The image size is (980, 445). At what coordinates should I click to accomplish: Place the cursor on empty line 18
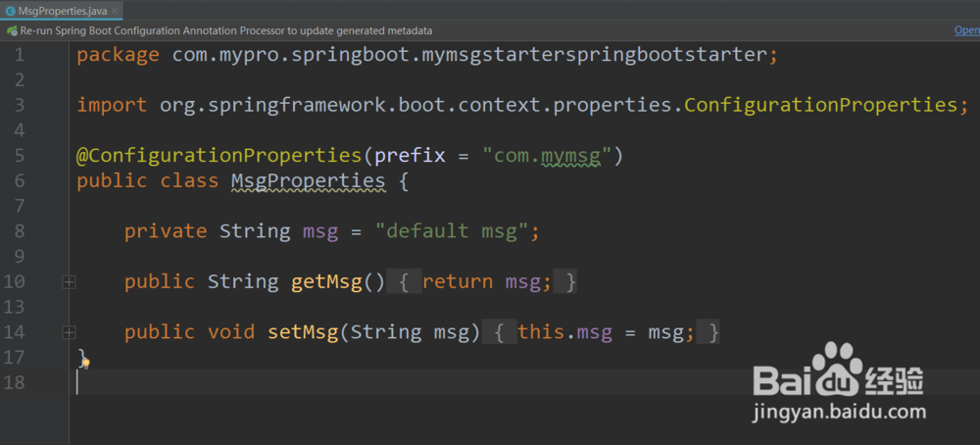coord(525,382)
